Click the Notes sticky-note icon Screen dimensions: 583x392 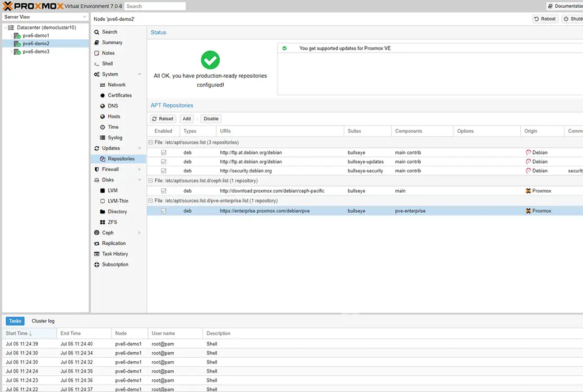pos(96,53)
